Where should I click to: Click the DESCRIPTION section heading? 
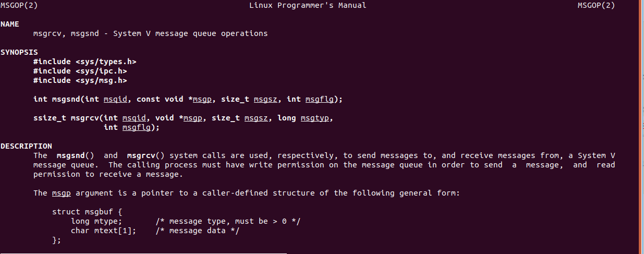coord(26,146)
